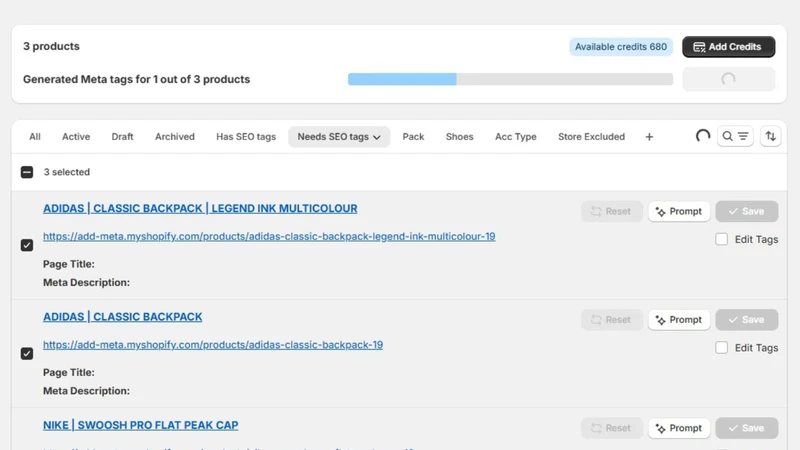Add a new view with plus icon
800x450 pixels.
coord(649,137)
